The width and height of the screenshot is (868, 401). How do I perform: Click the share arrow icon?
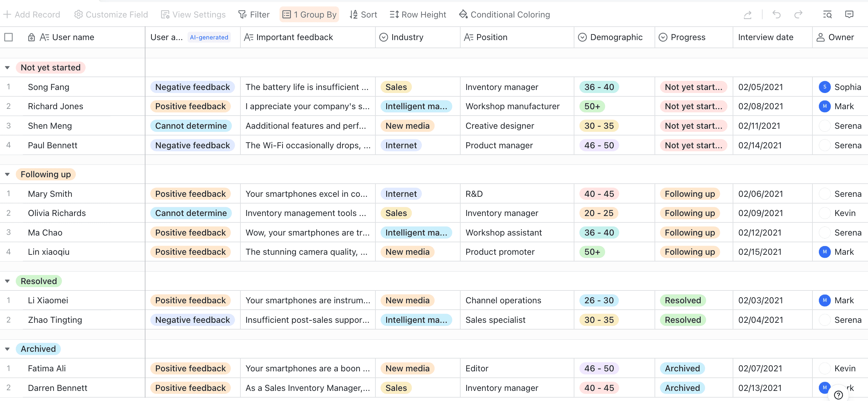[x=747, y=14]
